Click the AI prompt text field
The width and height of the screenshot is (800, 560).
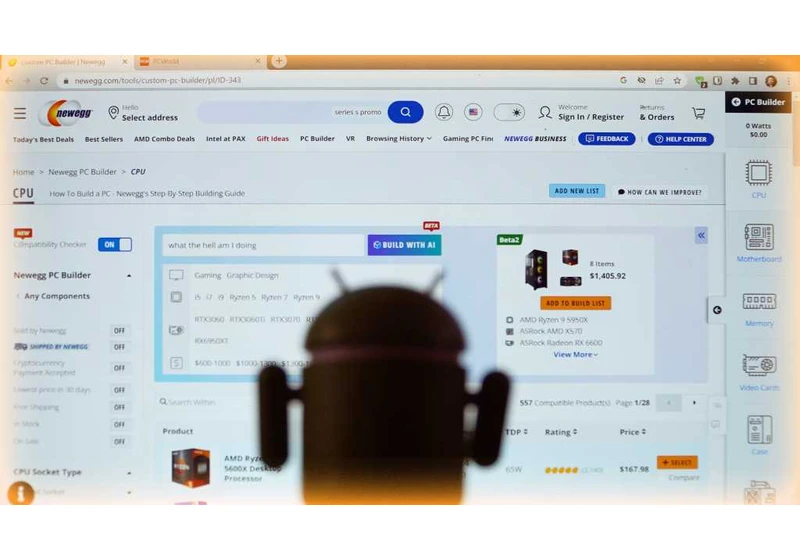click(263, 245)
